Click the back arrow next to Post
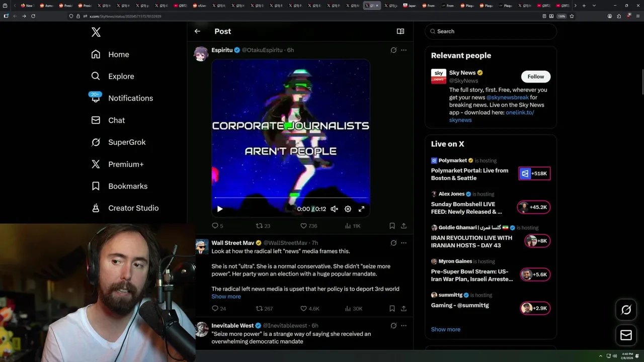The width and height of the screenshot is (644, 362). 197,31
